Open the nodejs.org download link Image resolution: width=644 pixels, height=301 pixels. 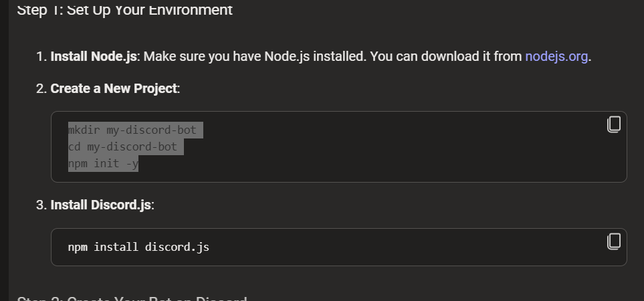tap(556, 56)
